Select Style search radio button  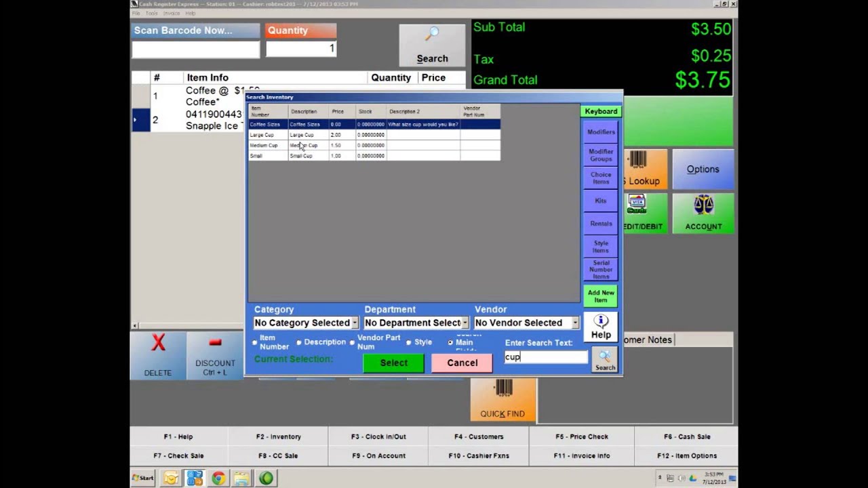coord(409,342)
